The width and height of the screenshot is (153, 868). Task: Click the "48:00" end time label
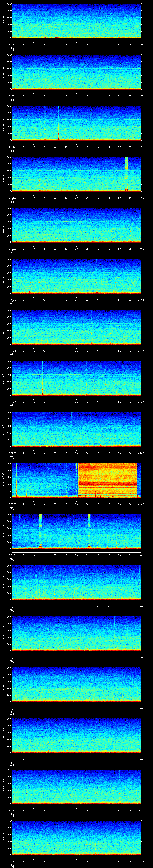pyautogui.click(x=141, y=198)
